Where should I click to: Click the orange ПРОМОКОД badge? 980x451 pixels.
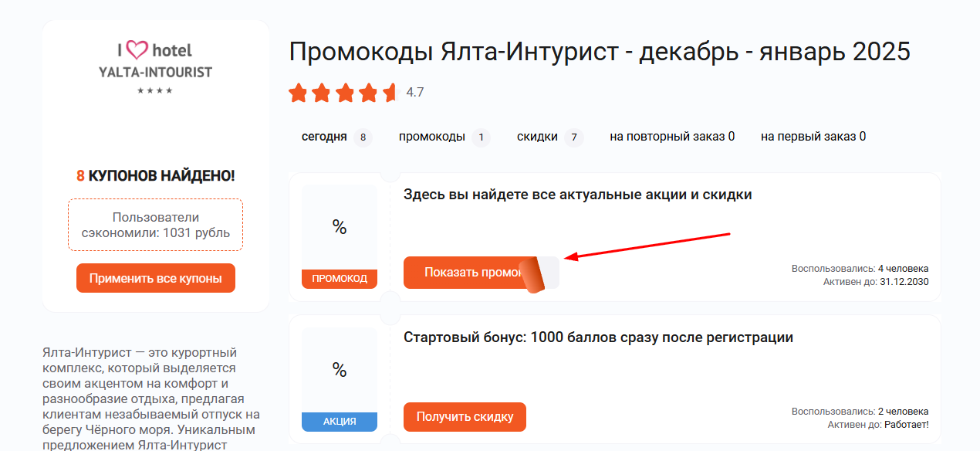click(x=340, y=280)
